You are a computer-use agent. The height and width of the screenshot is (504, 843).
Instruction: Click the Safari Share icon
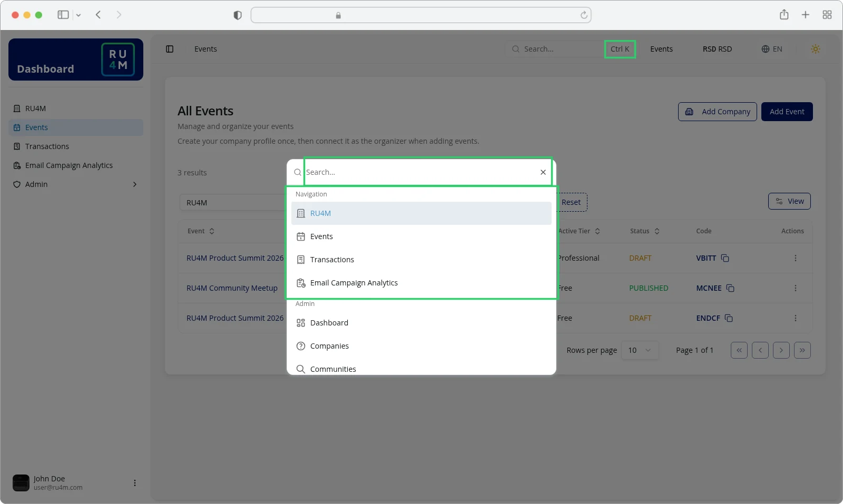[x=784, y=15]
